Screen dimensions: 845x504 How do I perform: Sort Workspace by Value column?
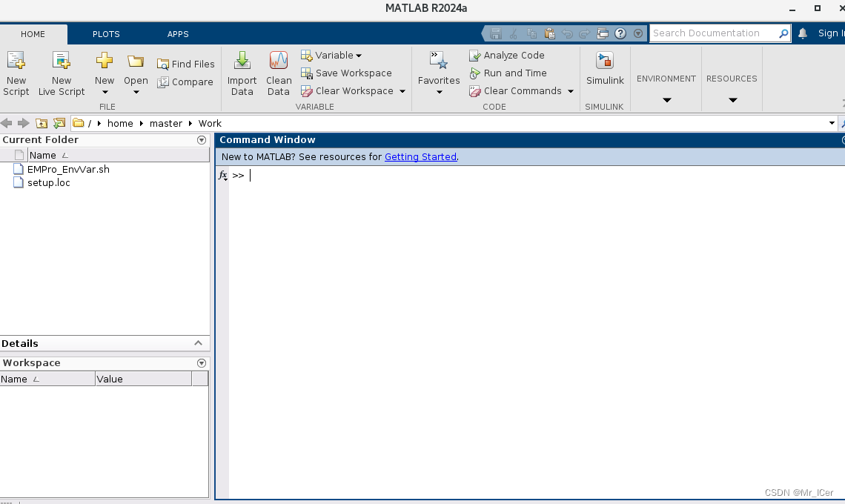[x=143, y=379]
